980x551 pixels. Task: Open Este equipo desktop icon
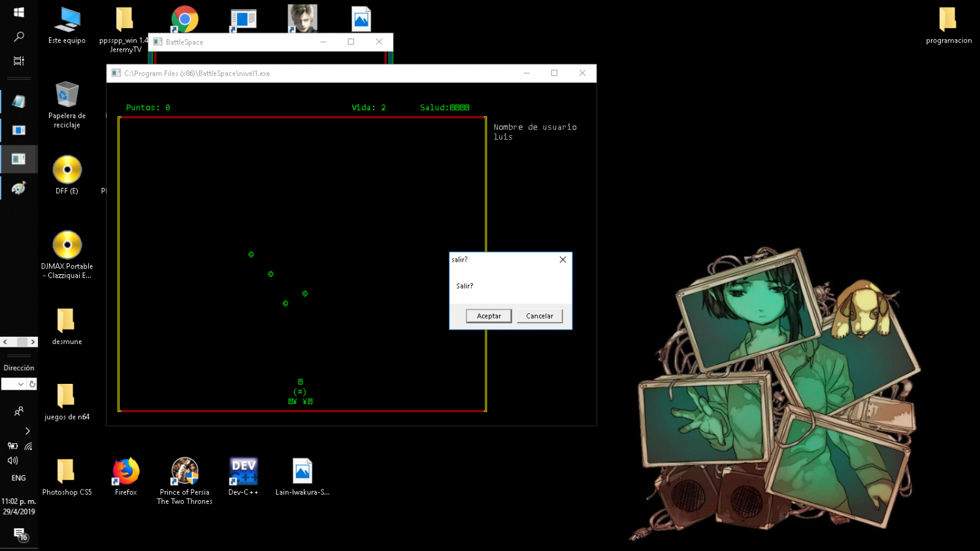click(x=67, y=26)
